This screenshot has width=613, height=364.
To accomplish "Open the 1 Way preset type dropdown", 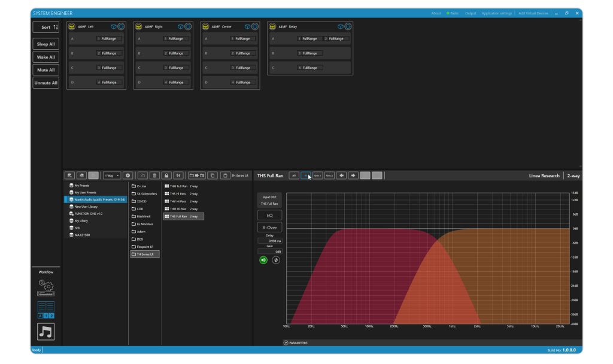I will (x=111, y=175).
